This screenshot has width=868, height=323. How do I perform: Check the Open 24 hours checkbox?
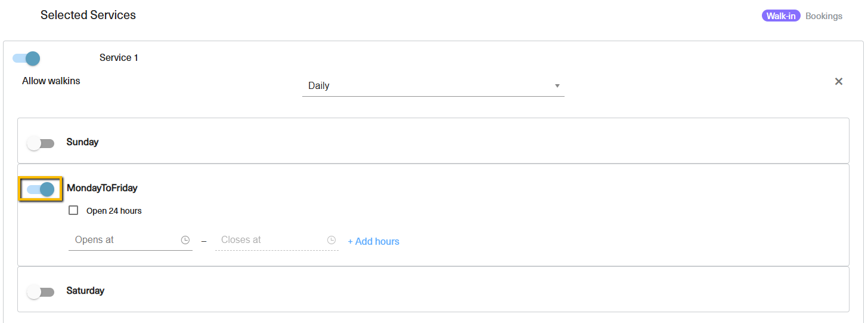(73, 210)
